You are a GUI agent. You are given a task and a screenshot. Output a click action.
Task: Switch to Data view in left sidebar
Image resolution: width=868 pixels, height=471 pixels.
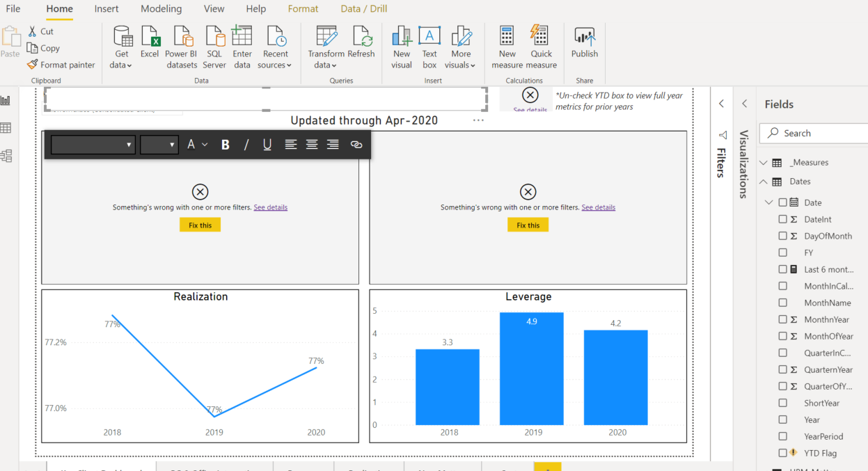pos(6,128)
